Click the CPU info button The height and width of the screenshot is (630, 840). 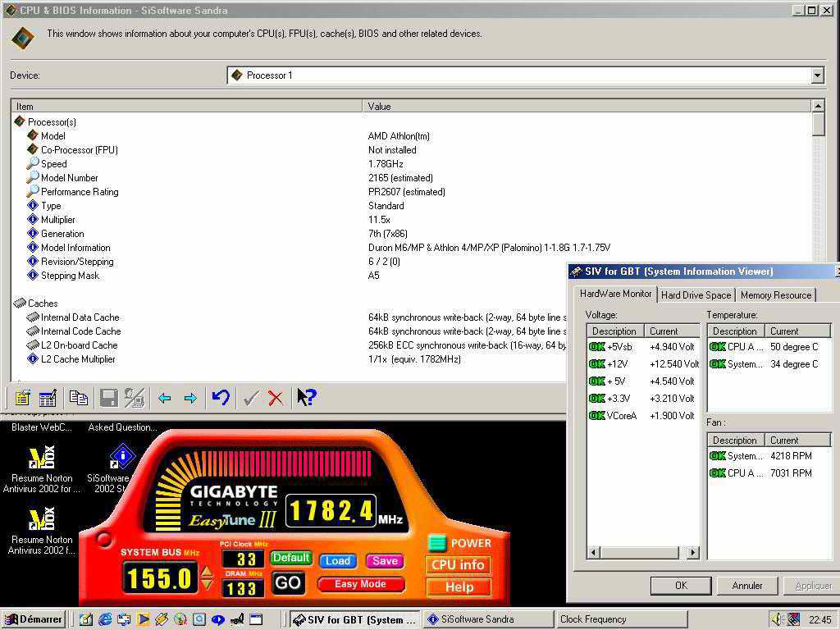pyautogui.click(x=458, y=564)
